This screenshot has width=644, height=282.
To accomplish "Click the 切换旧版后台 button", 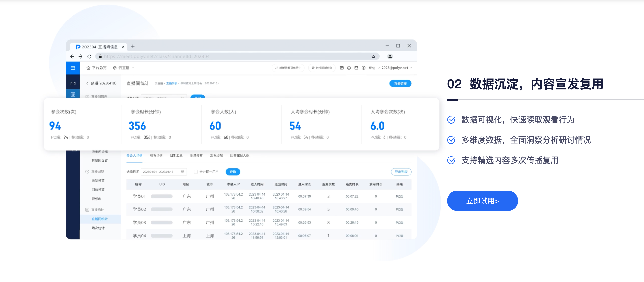I will (x=322, y=68).
